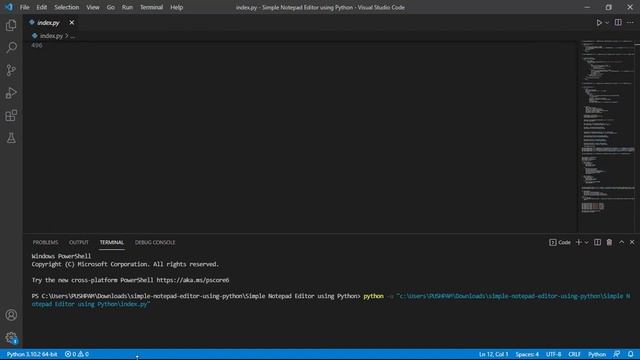The width and height of the screenshot is (640, 360).
Task: Open the notifications bell icon
Action: click(x=631, y=354)
